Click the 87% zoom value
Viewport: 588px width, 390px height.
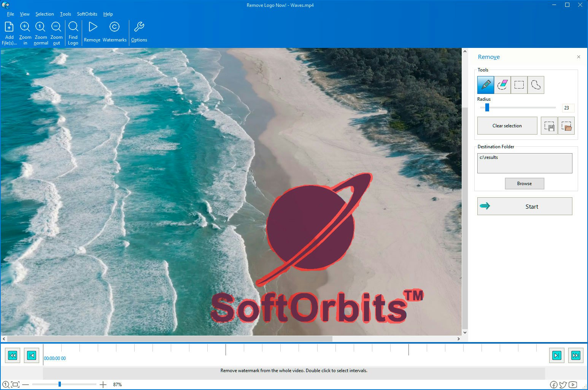pos(118,385)
